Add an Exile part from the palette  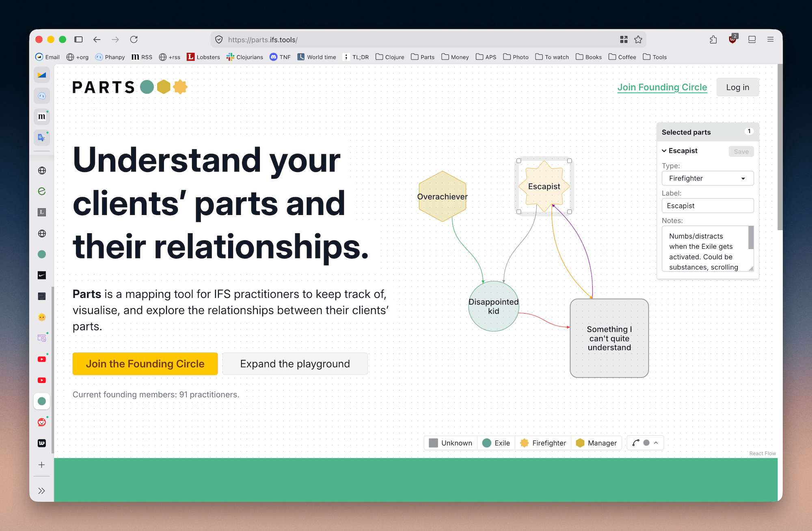pyautogui.click(x=496, y=443)
